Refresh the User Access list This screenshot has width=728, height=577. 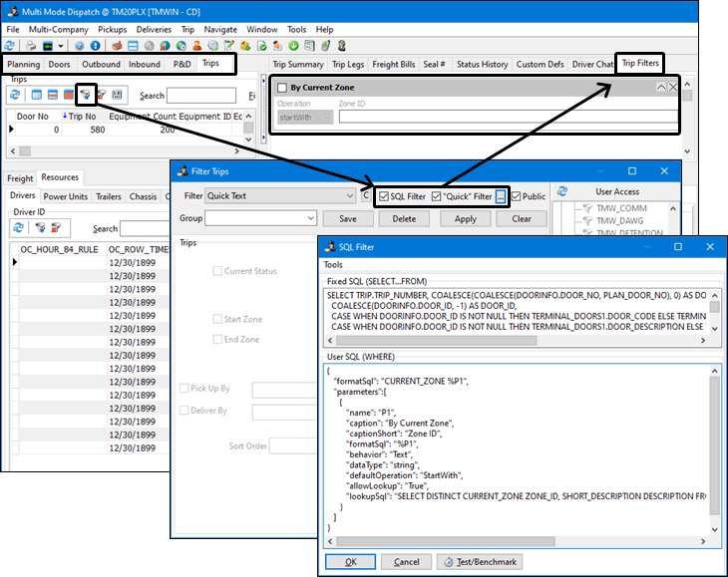[x=562, y=191]
